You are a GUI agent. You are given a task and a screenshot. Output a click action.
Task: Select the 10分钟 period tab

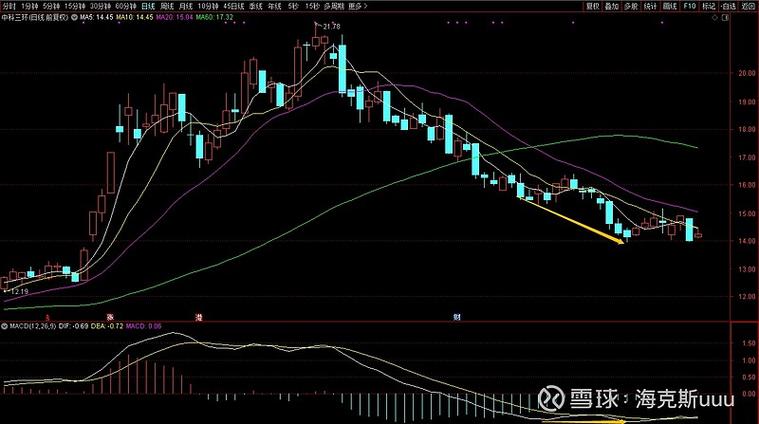208,6
